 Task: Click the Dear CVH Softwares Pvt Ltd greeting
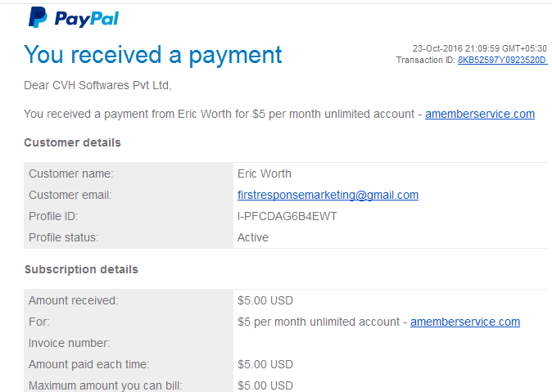click(x=97, y=85)
